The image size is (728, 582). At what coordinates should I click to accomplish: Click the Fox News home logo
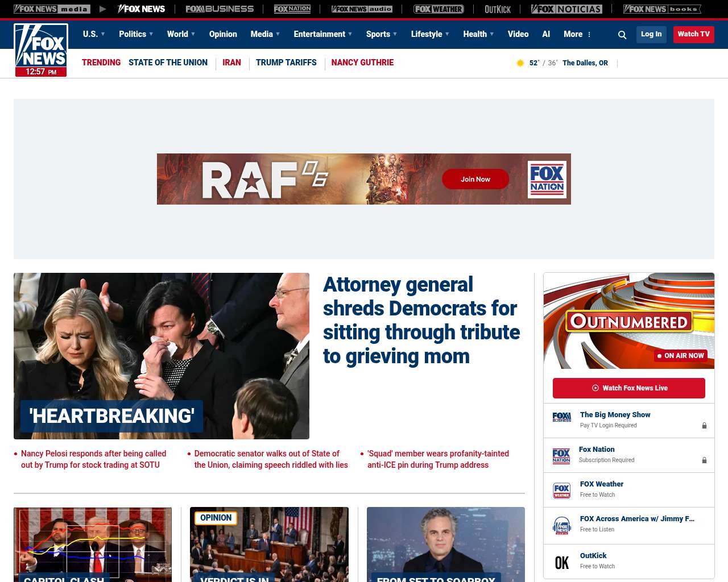pos(41,50)
